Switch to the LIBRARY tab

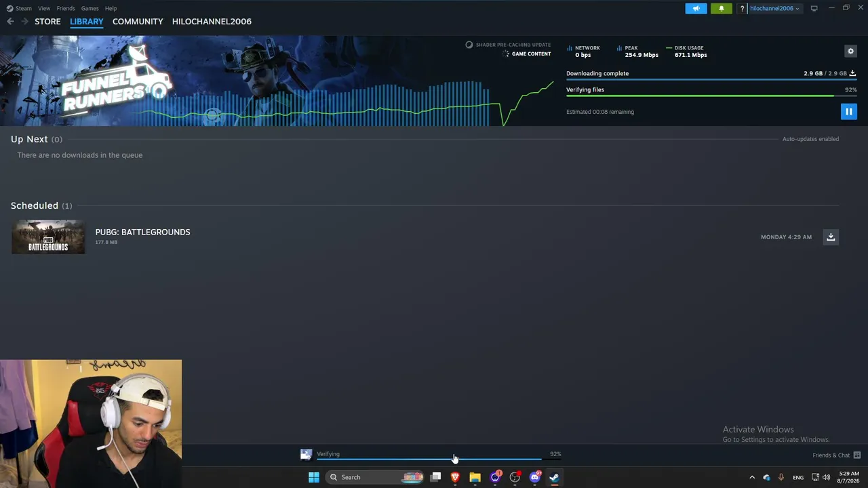(x=87, y=22)
